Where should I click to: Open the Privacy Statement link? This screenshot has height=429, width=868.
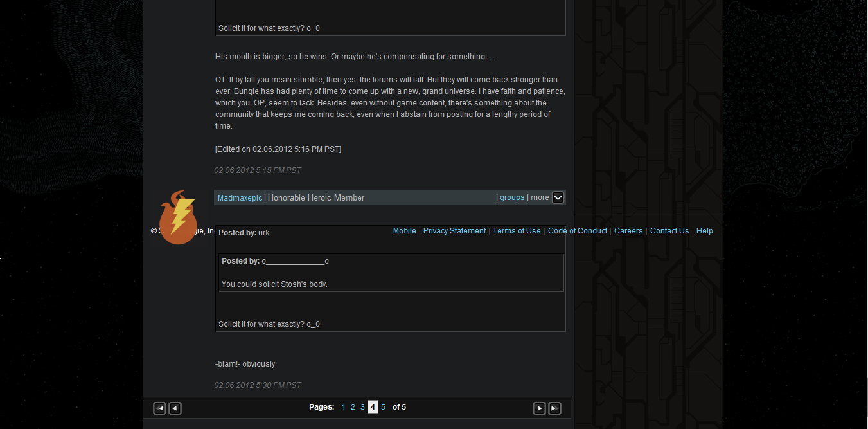click(x=454, y=231)
